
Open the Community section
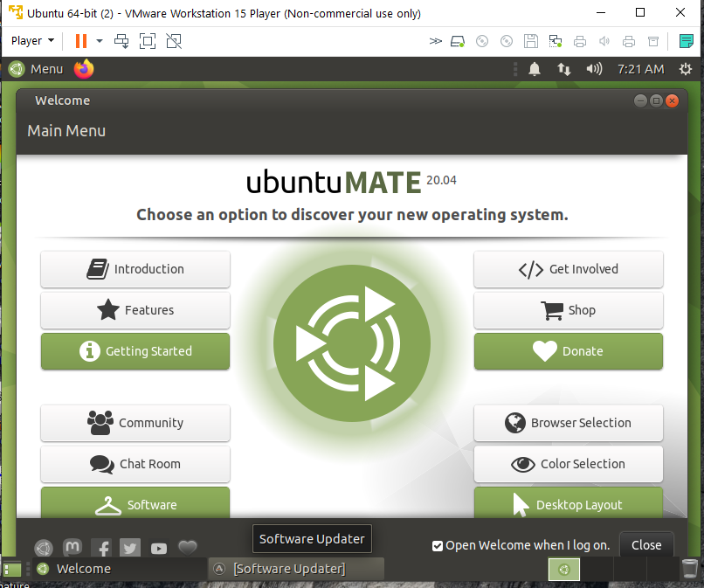pos(135,423)
